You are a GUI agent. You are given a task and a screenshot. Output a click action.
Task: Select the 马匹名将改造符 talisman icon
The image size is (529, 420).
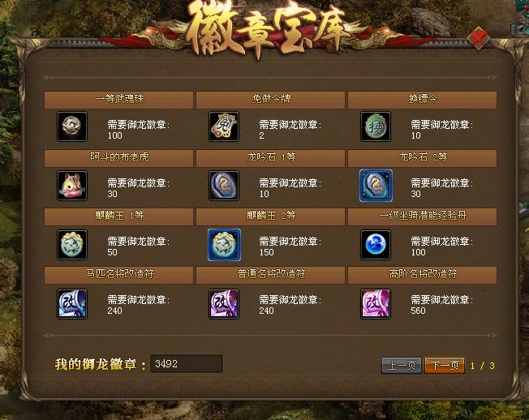[x=72, y=304]
